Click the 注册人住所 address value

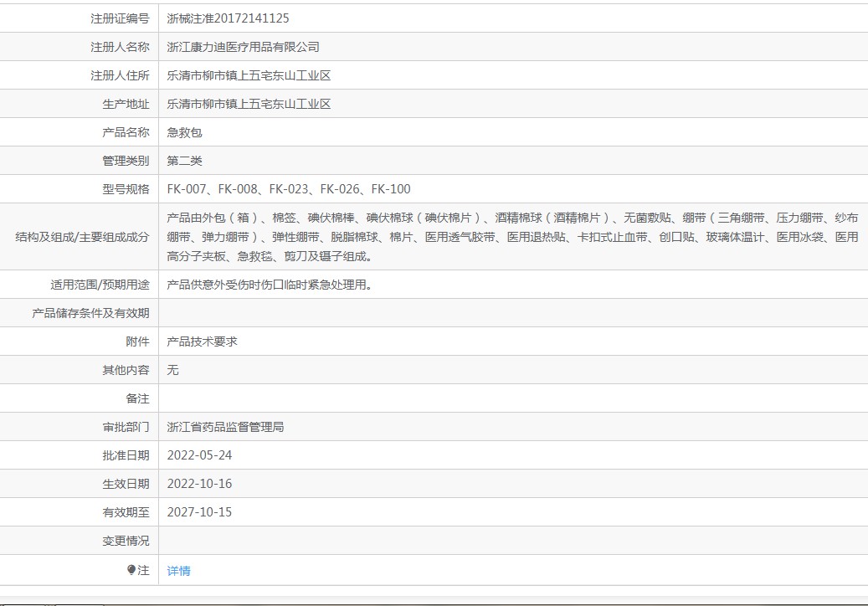click(249, 75)
